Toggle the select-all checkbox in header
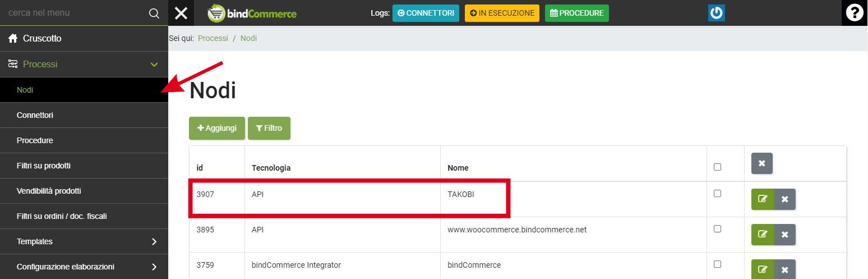Screen dimensions: 868x279 pos(717,167)
